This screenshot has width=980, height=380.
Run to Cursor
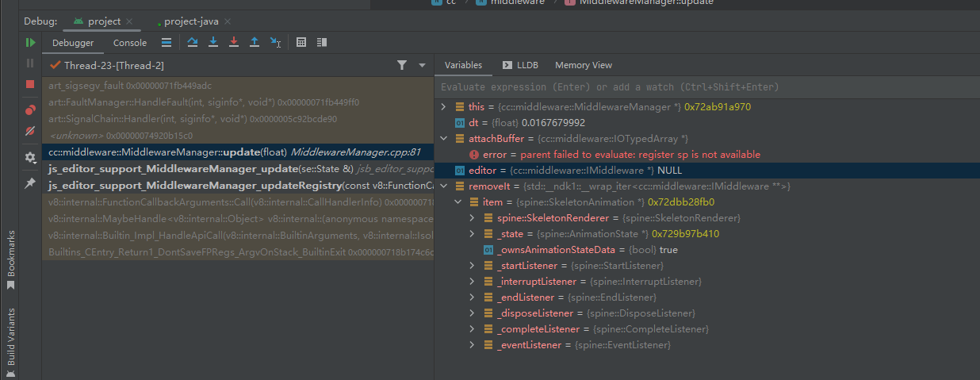pyautogui.click(x=275, y=43)
